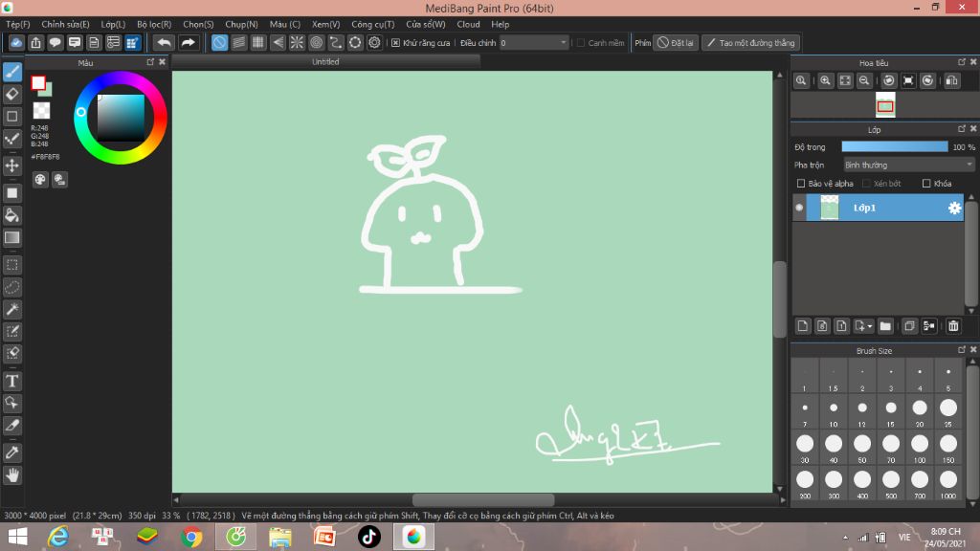Enable circle snap

(316, 42)
